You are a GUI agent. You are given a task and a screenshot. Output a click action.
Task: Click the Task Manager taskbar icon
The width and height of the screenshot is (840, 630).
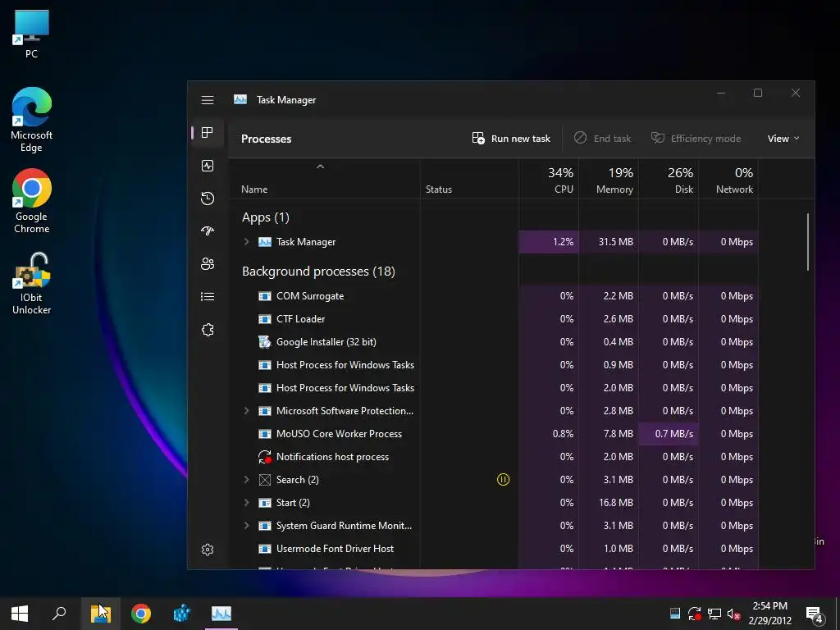click(x=221, y=614)
